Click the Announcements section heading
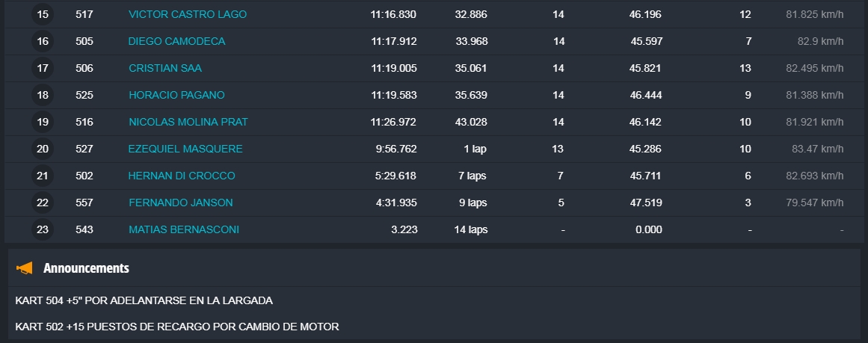Viewport: 868px width, 343px height. (x=86, y=268)
